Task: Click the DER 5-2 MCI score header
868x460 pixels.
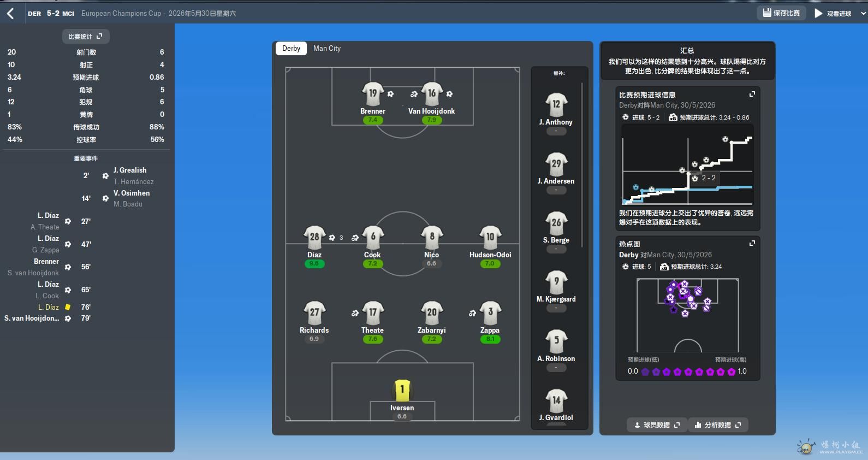Action: 51,13
